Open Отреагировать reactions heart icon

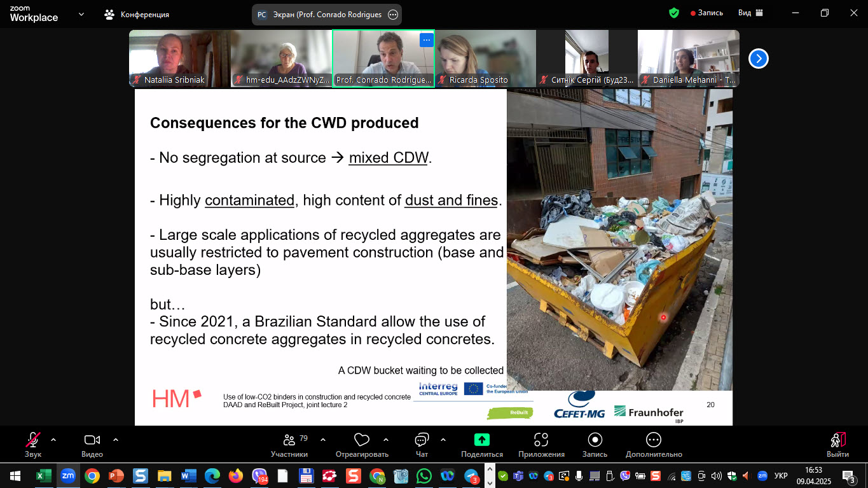tap(361, 443)
